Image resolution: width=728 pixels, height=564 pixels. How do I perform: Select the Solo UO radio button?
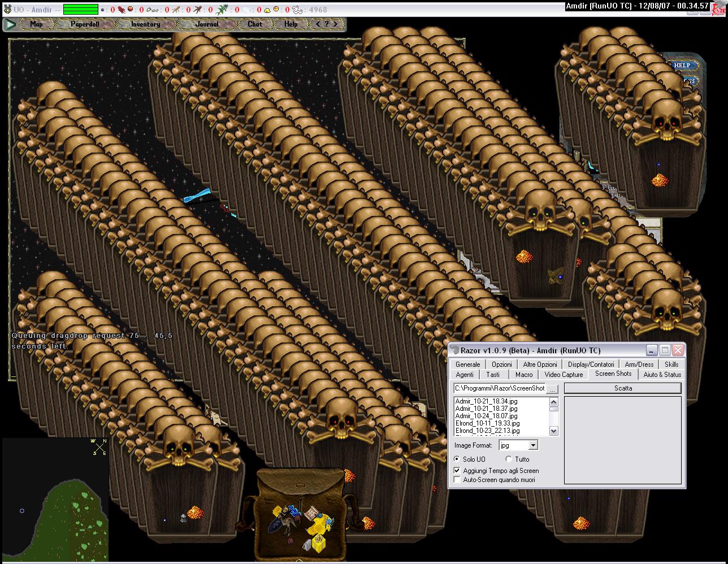[457, 459]
